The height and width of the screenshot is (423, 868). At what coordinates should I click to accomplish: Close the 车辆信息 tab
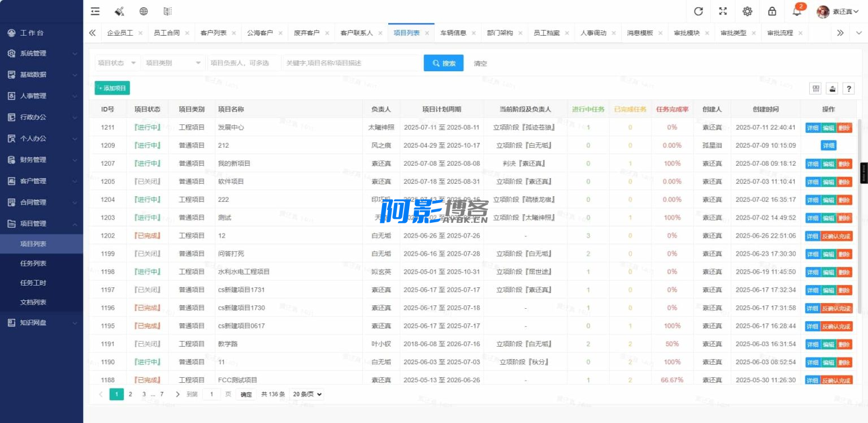coord(474,33)
